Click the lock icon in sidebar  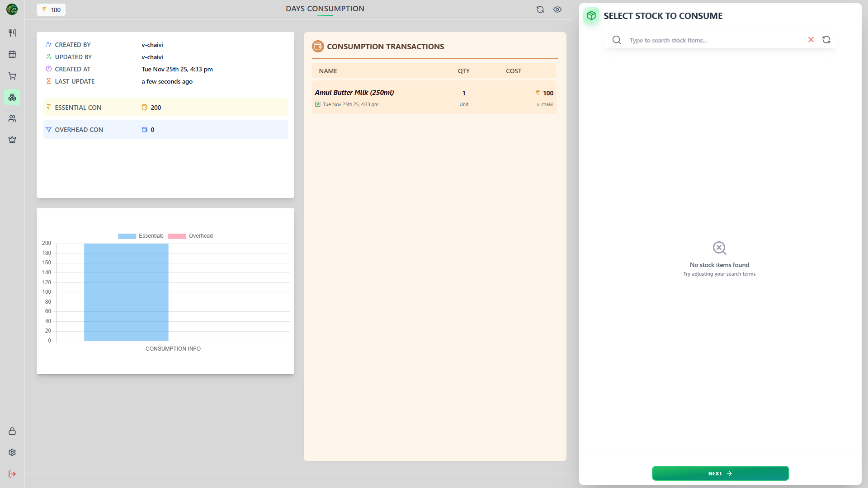pyautogui.click(x=12, y=431)
